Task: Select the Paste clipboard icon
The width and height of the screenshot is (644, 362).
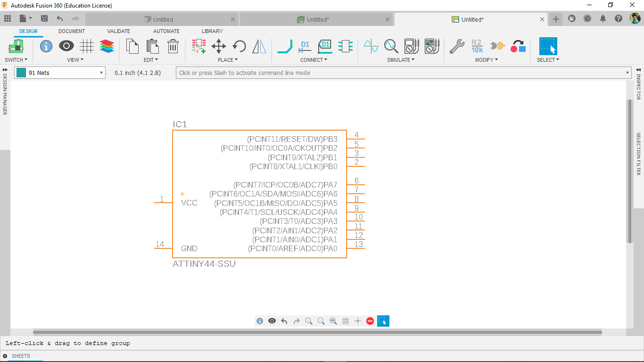Action: [152, 46]
